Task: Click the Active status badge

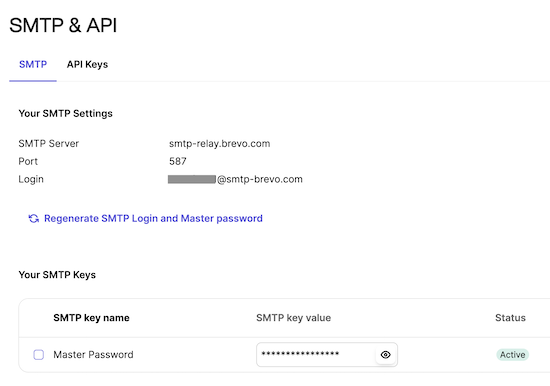Action: [x=512, y=355]
